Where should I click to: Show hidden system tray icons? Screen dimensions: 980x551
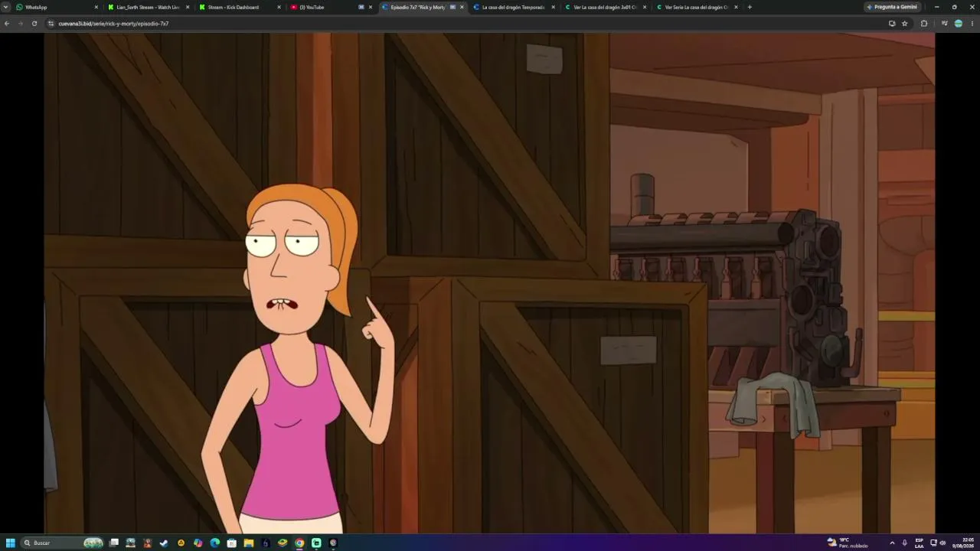point(892,543)
